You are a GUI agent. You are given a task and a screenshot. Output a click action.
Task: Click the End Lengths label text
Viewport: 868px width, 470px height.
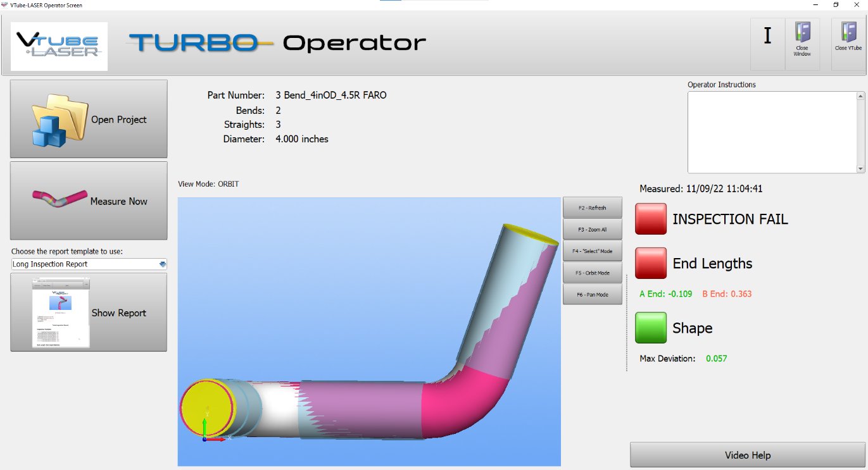(712, 264)
